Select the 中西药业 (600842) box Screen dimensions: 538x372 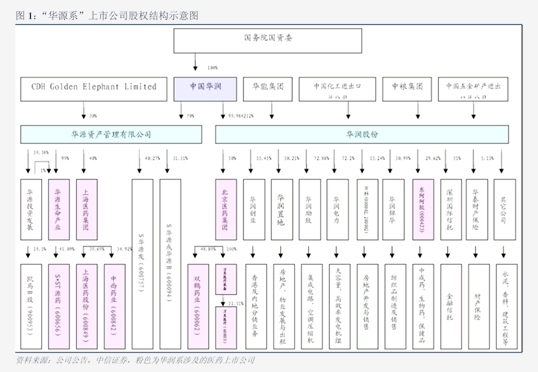click(x=115, y=306)
